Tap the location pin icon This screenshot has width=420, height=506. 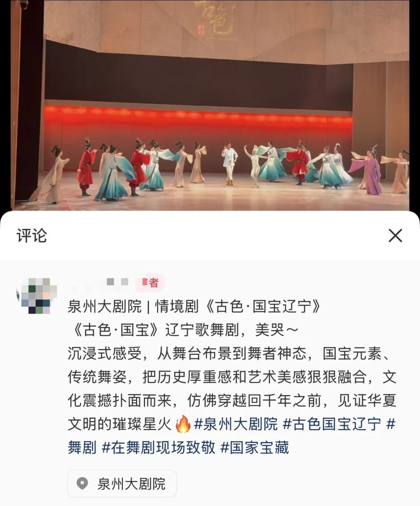[x=82, y=484]
